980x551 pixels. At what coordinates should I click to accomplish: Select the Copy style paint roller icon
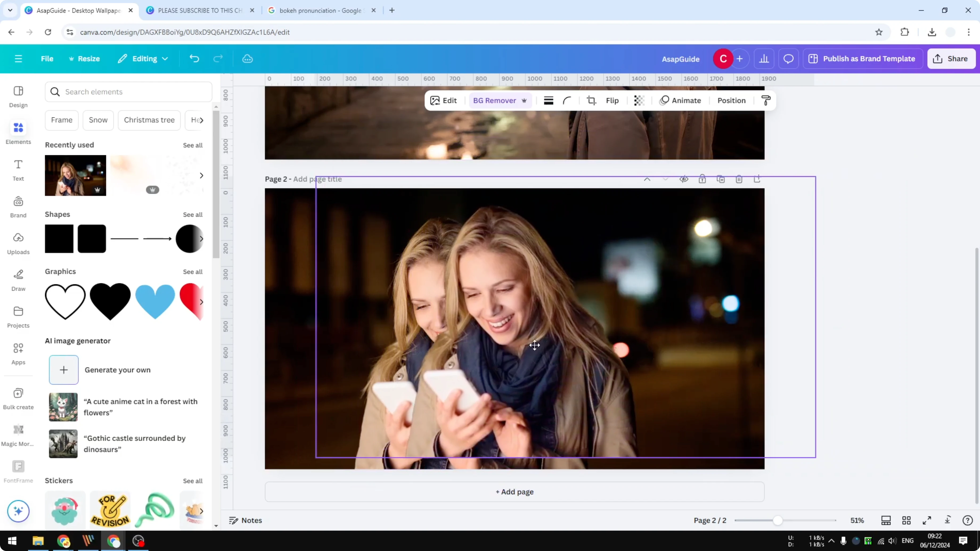coord(766,100)
